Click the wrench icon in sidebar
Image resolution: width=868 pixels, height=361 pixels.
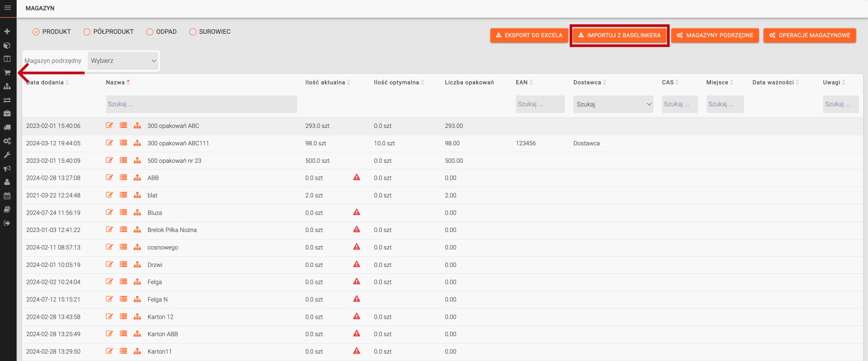click(7, 155)
